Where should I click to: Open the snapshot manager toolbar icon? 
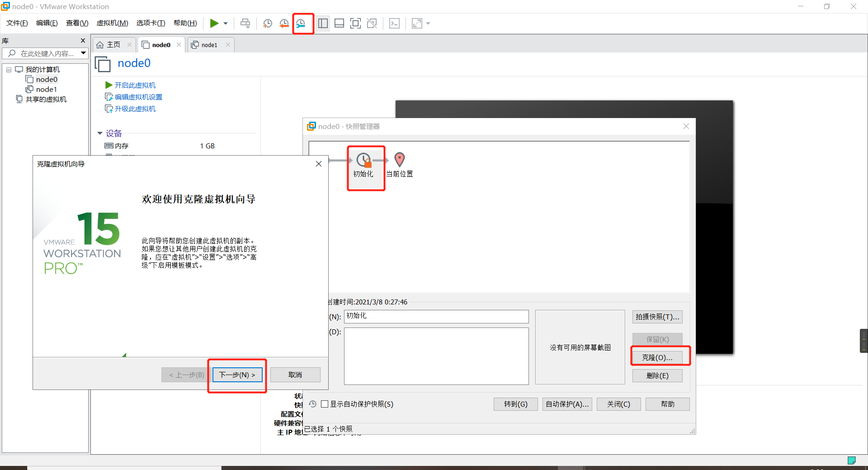point(302,23)
